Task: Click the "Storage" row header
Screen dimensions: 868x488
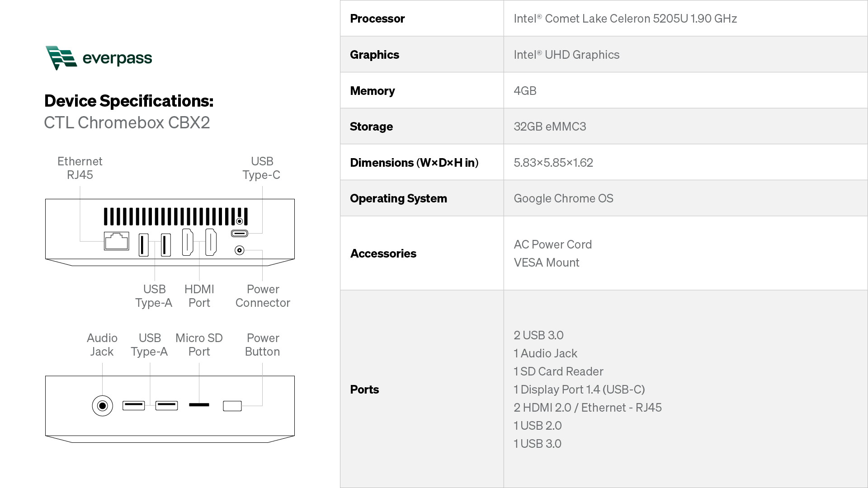Action: point(371,127)
